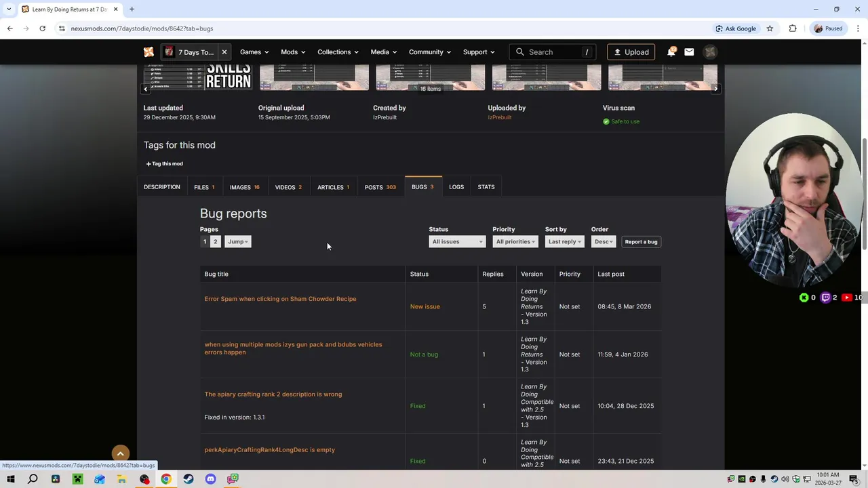Open 'perkApiaryCraftingRank4LongDesc is empty' bug
Image resolution: width=868 pixels, height=488 pixels.
click(270, 450)
